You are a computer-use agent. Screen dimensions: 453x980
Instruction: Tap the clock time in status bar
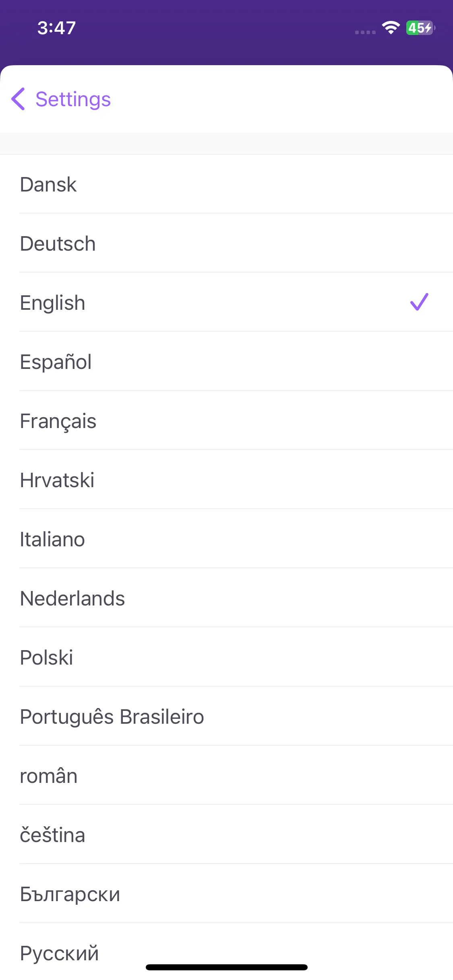click(x=57, y=28)
